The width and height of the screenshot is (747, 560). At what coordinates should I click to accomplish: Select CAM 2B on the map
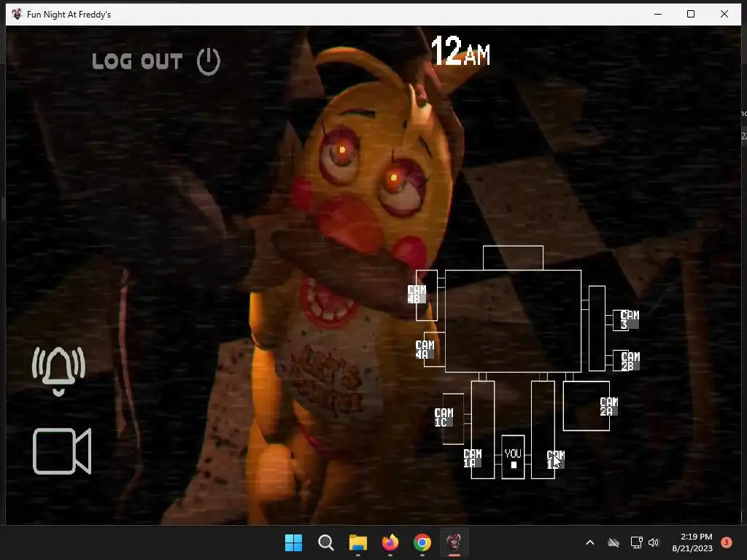pos(630,361)
